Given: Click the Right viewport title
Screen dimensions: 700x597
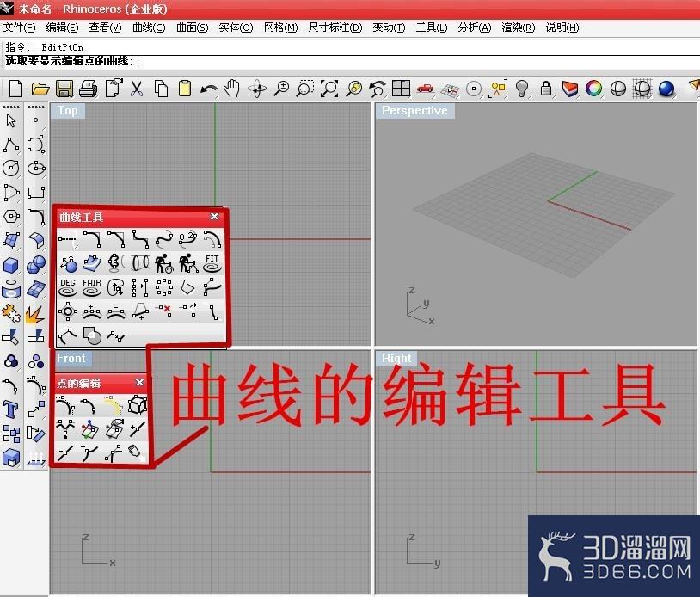Looking at the screenshot, I should click(x=396, y=358).
